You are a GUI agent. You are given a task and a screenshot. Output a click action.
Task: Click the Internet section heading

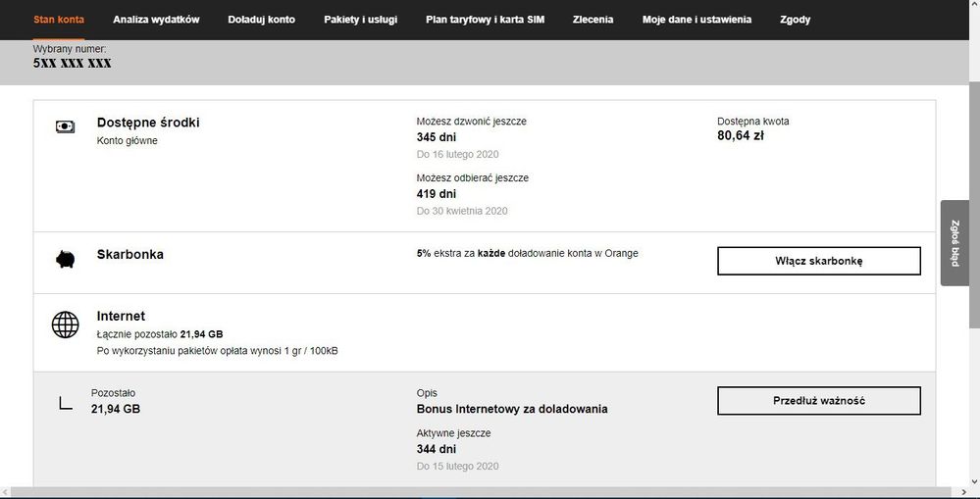(x=121, y=316)
